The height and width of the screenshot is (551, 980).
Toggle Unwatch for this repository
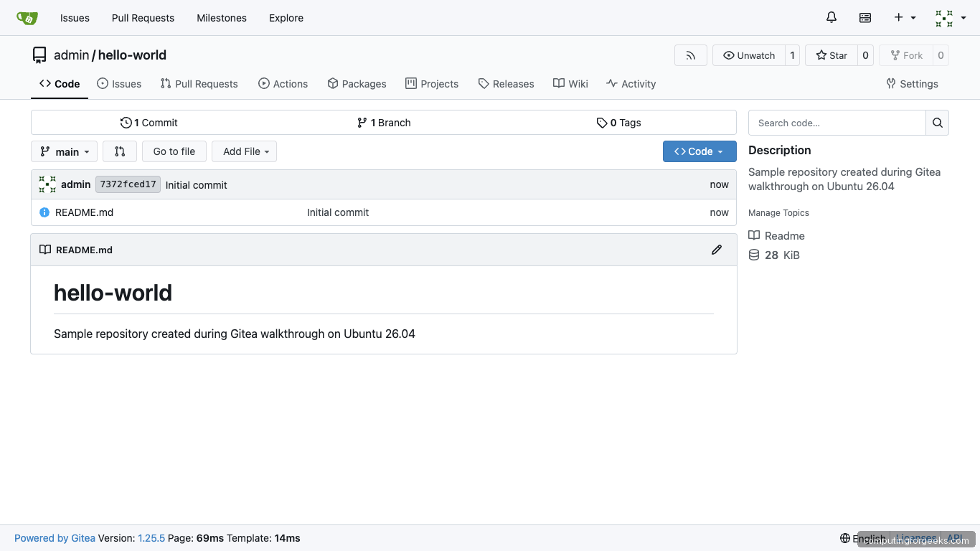click(x=748, y=55)
